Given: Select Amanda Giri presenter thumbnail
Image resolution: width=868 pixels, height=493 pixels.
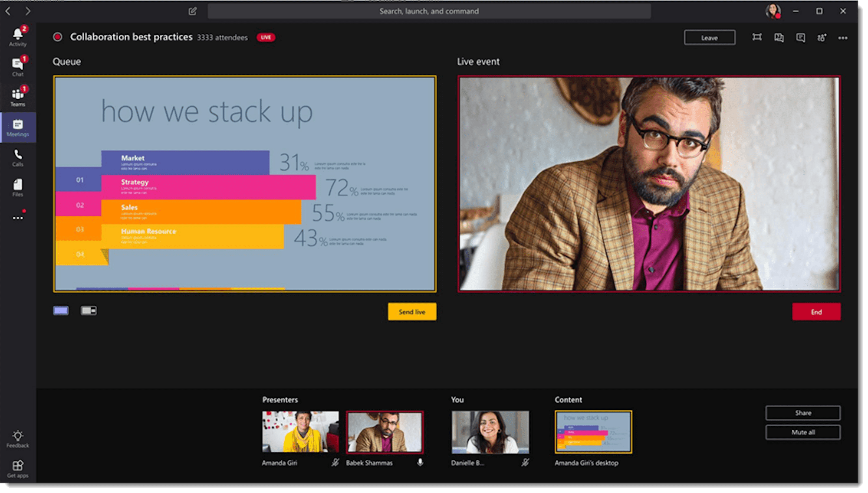Looking at the screenshot, I should [299, 431].
